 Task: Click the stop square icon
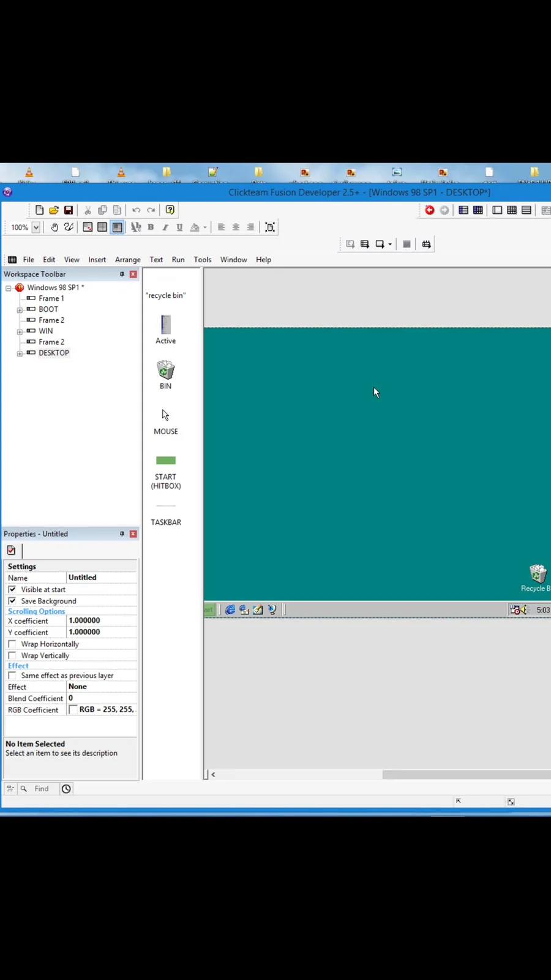(407, 244)
